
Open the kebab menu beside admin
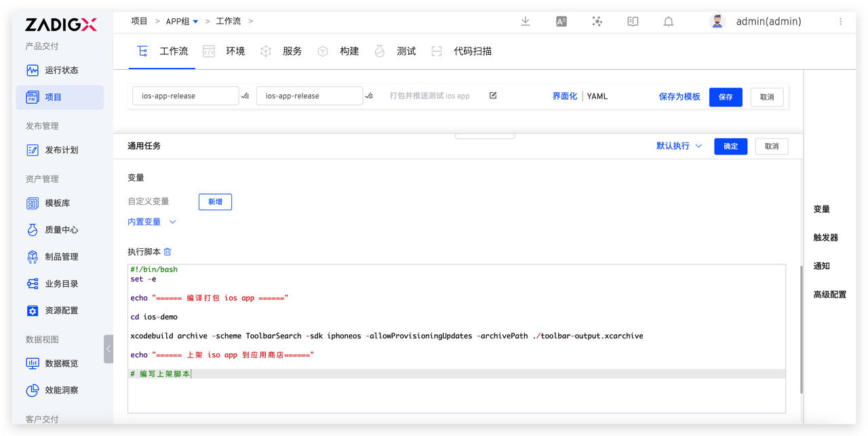[x=841, y=22]
